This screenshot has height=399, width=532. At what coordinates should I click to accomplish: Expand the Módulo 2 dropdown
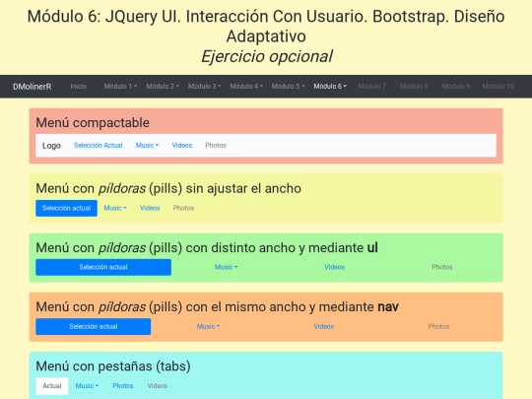(x=163, y=86)
